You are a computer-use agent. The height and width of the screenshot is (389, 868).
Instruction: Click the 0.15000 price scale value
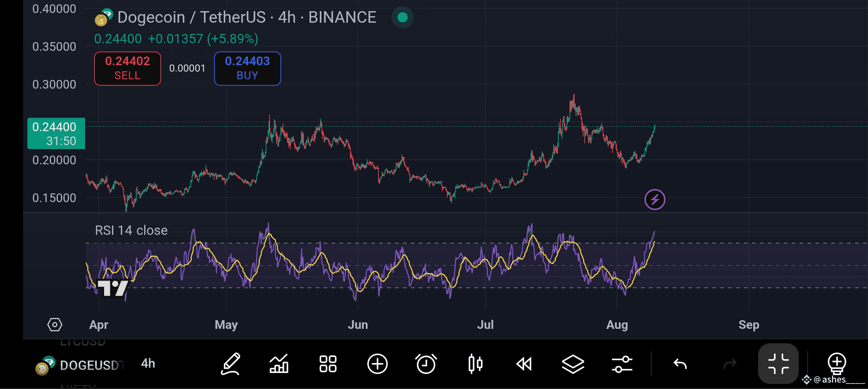(54, 198)
